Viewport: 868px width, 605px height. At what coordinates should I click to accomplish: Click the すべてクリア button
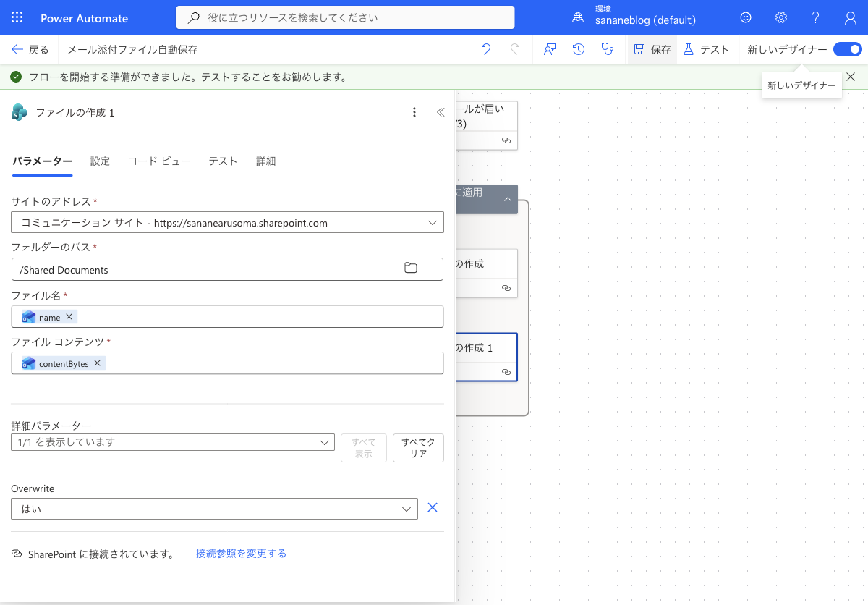[x=418, y=448]
